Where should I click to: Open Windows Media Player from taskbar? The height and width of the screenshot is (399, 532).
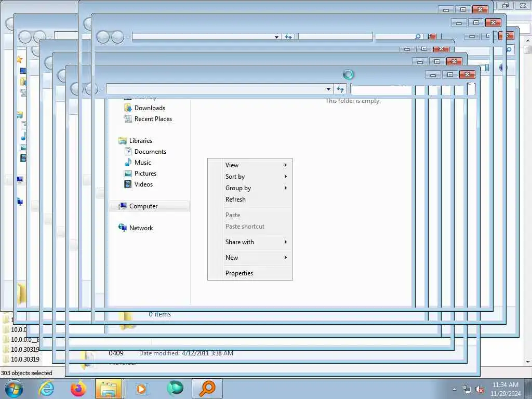point(141,389)
